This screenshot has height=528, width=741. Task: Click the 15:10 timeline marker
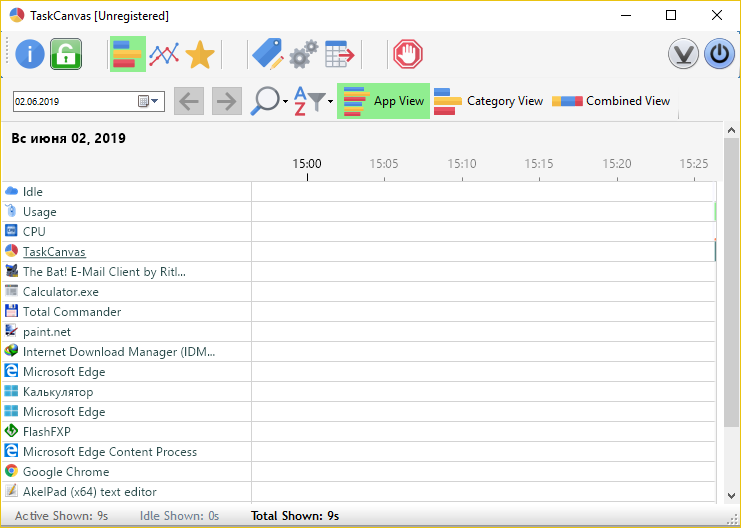point(462,164)
